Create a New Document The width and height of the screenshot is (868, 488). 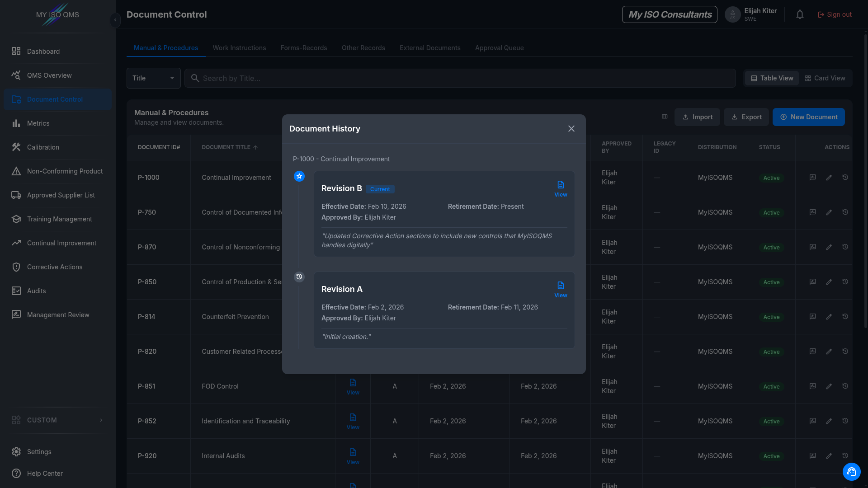pyautogui.click(x=808, y=117)
